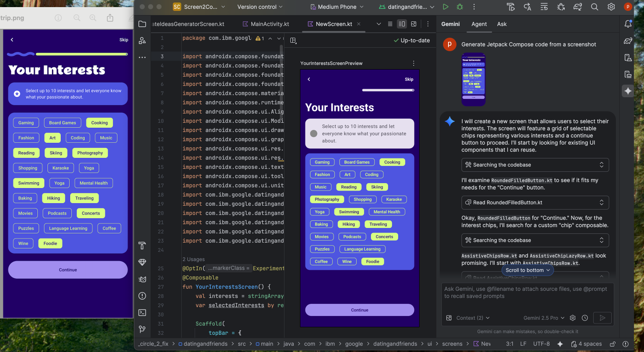Open notifications with the bell icon
Screen dimensions: 644x352
click(628, 24)
